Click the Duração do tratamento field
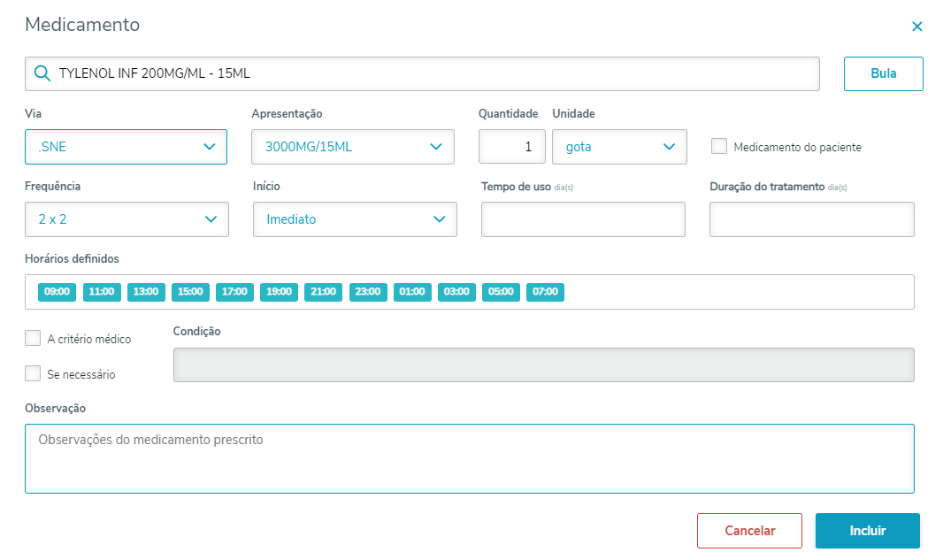 pos(811,219)
